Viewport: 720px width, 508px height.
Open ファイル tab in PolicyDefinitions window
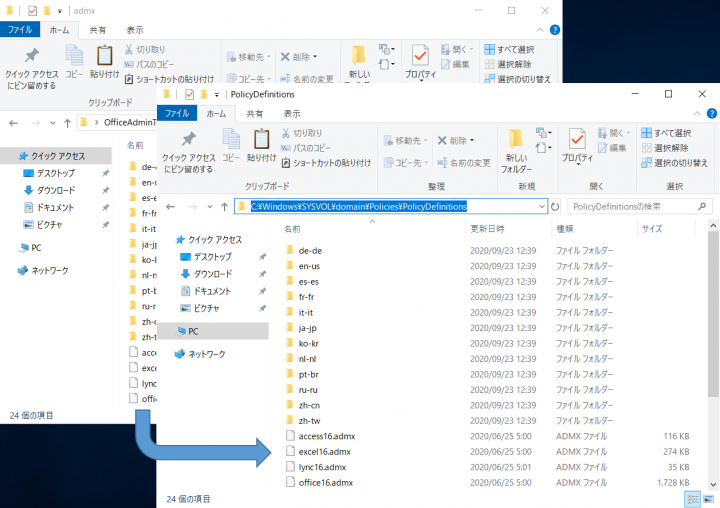pyautogui.click(x=177, y=113)
